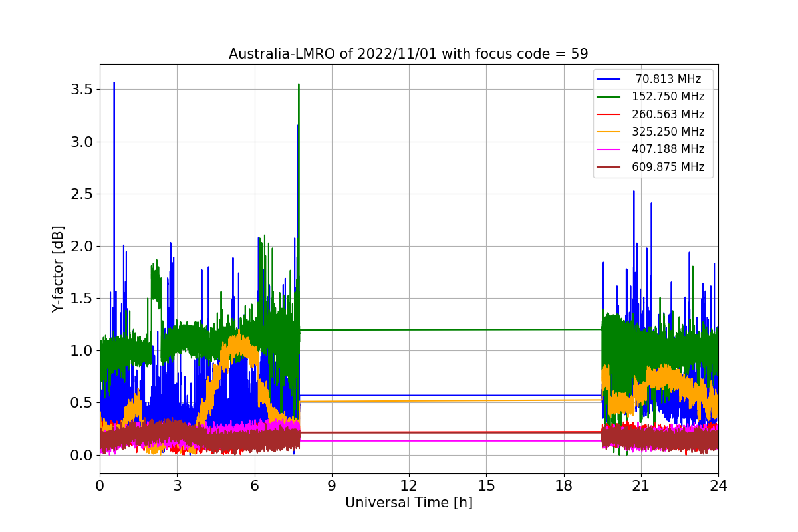Click the brown line sample in legend
The image size is (798, 532).
pos(609,167)
